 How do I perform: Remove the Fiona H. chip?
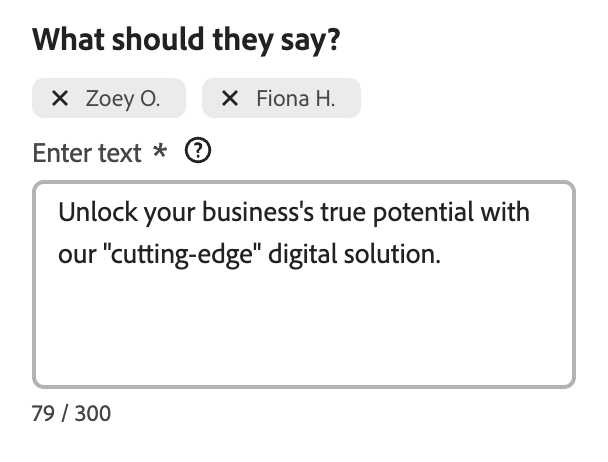pyautogui.click(x=230, y=99)
